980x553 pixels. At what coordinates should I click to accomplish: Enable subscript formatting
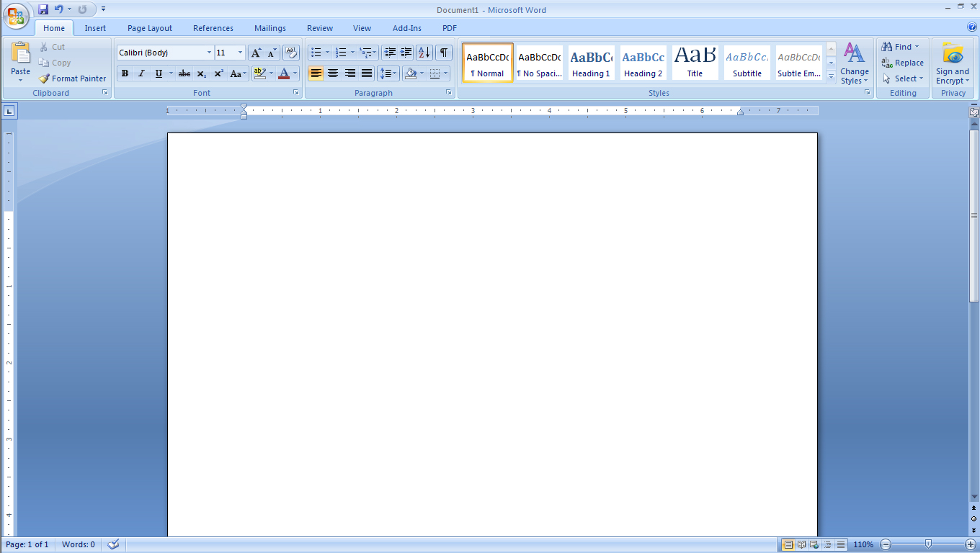(202, 73)
